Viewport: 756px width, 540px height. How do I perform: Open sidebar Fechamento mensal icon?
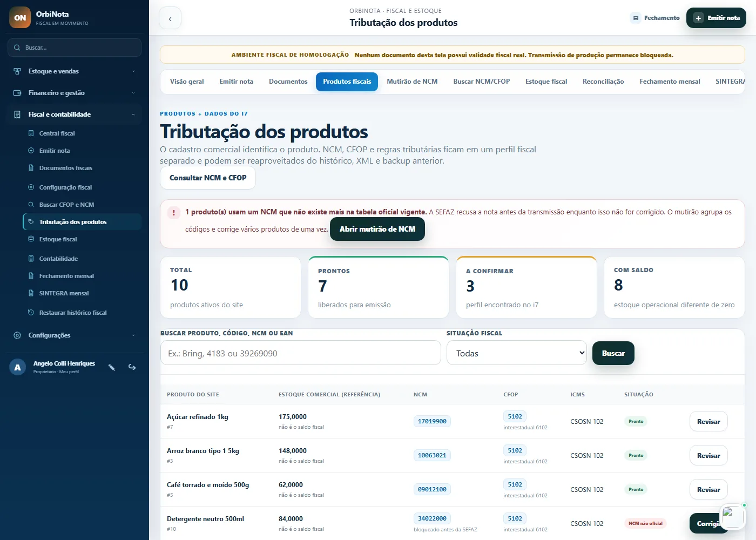pos(31,276)
